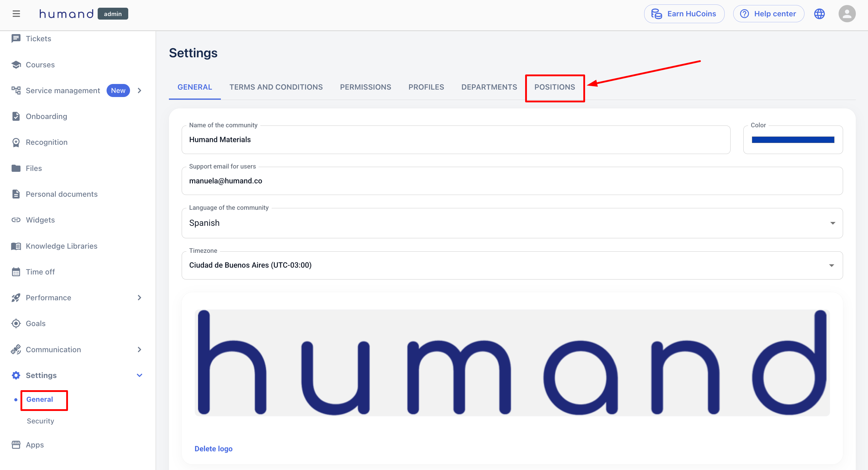Click the Delete logo link
Viewport: 868px width, 470px height.
point(213,448)
